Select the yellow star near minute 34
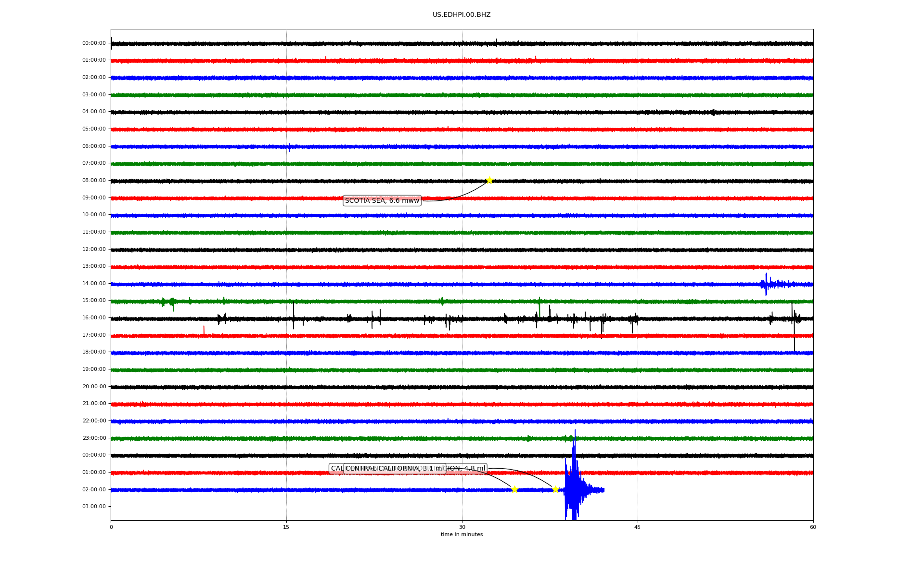924x578 pixels. click(514, 490)
